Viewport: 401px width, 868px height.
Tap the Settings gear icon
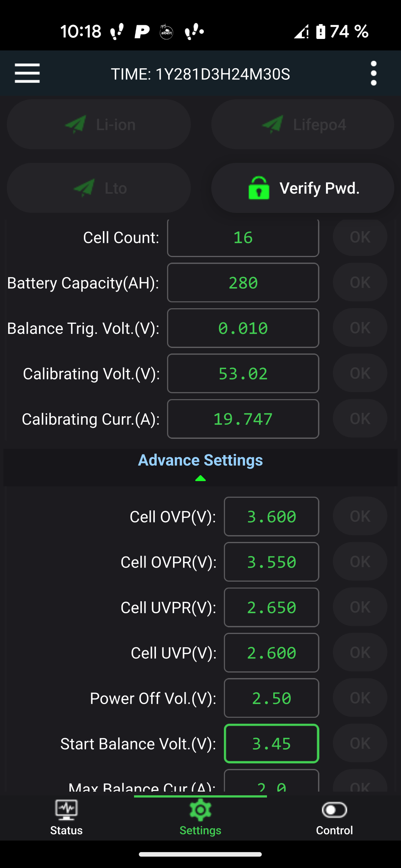click(x=200, y=810)
